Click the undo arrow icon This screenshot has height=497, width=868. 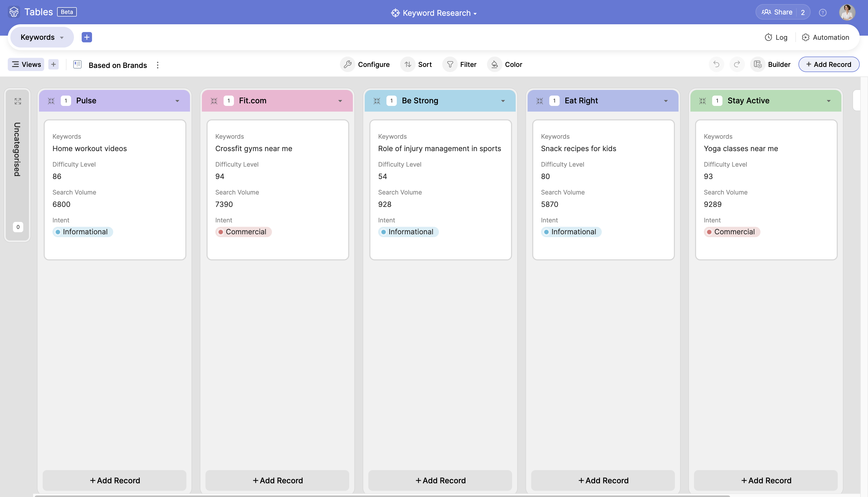tap(716, 65)
